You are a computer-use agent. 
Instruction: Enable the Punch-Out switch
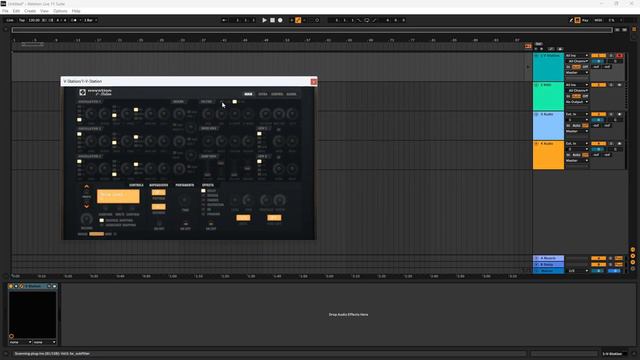[374, 20]
